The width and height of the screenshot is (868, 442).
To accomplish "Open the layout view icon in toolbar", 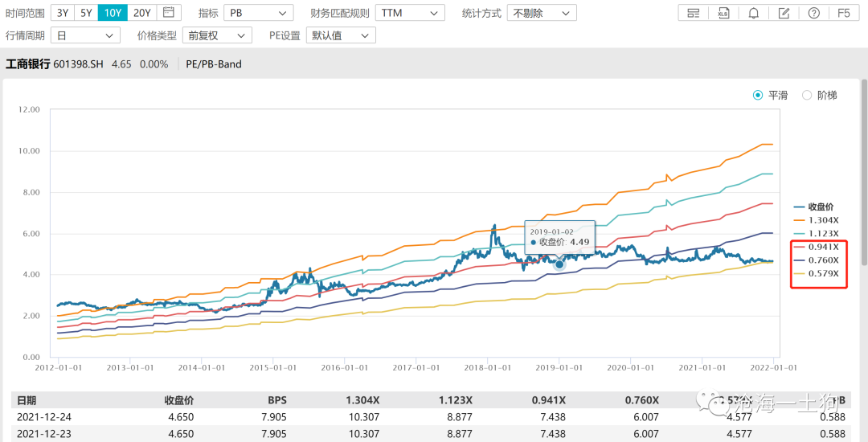I will [693, 13].
